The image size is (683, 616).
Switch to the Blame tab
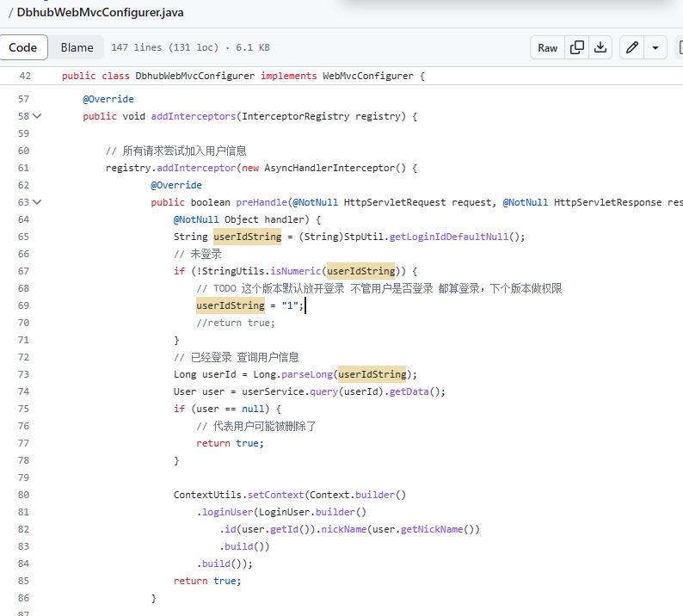tap(77, 47)
